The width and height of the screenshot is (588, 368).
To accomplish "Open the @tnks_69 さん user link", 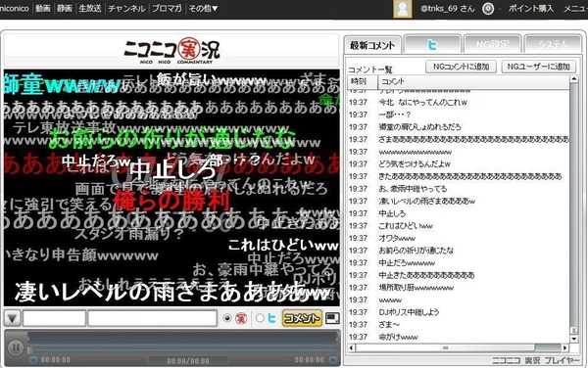I will [448, 9].
